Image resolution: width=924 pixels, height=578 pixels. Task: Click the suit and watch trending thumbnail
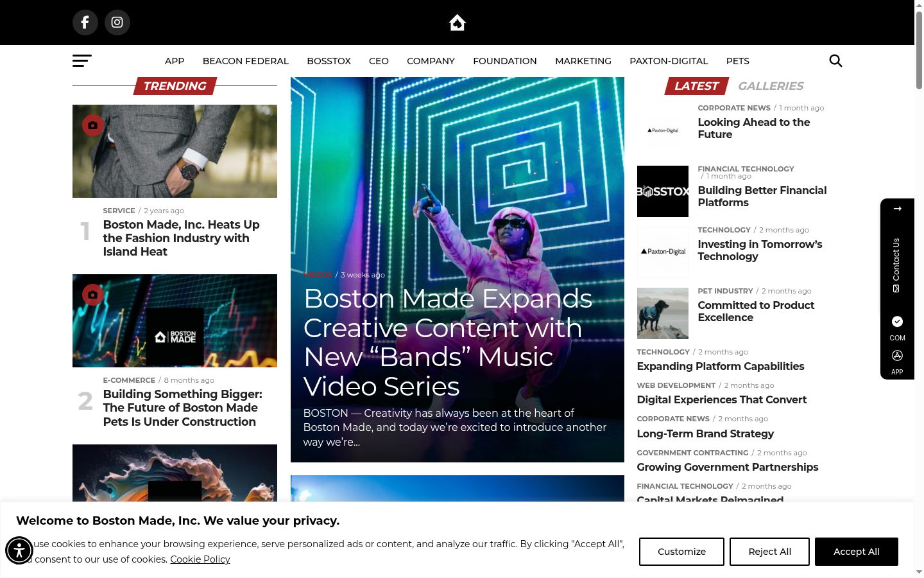175,152
